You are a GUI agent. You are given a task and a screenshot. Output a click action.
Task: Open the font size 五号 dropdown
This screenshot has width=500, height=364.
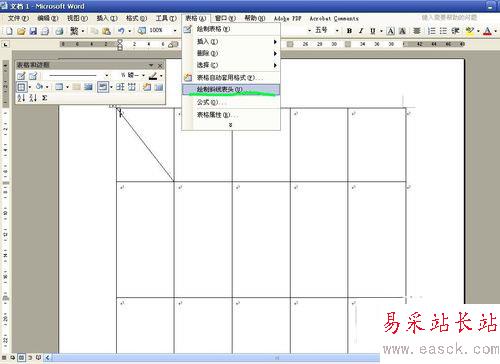pos(337,31)
